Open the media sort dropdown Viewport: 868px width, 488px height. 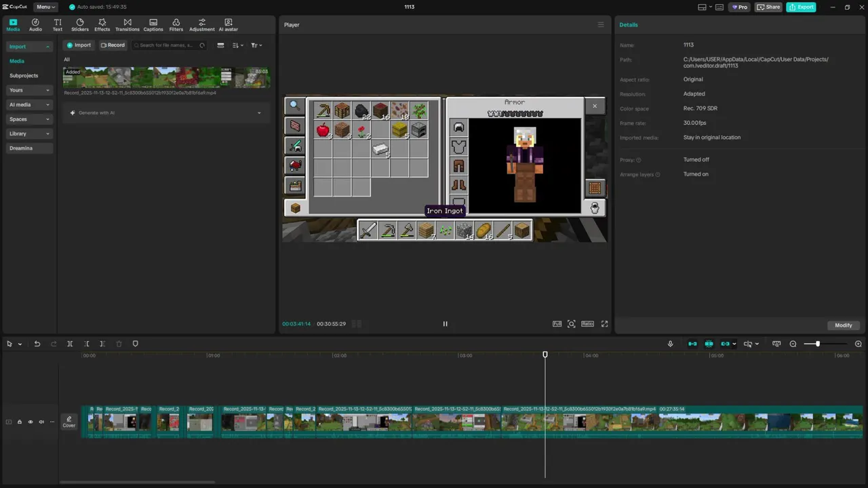coord(238,45)
